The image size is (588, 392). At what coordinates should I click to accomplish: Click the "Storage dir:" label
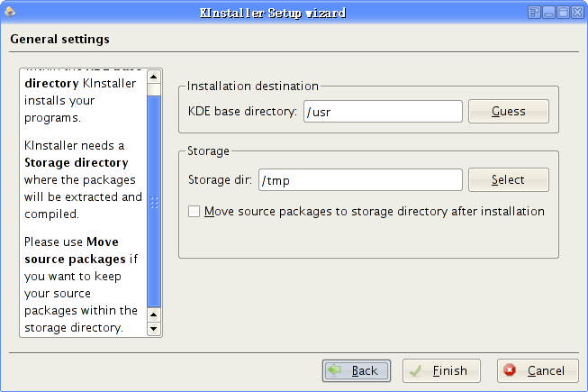click(220, 179)
